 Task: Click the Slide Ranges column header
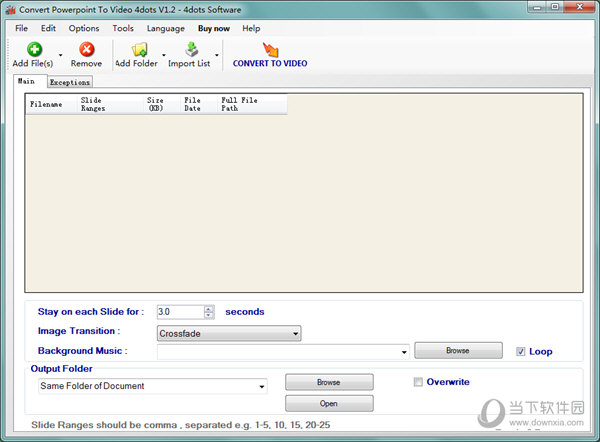point(109,104)
